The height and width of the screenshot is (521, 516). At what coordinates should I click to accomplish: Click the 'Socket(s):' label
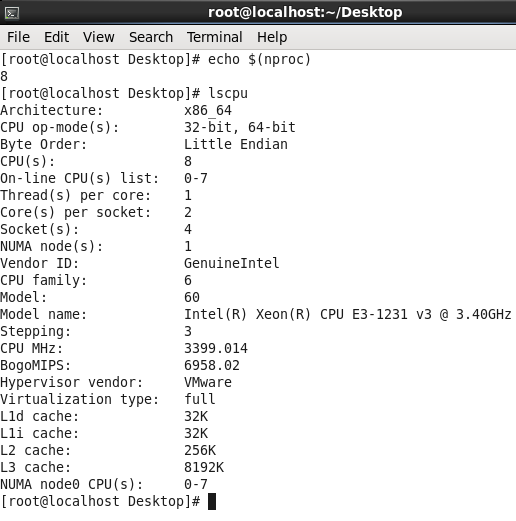click(x=39, y=229)
